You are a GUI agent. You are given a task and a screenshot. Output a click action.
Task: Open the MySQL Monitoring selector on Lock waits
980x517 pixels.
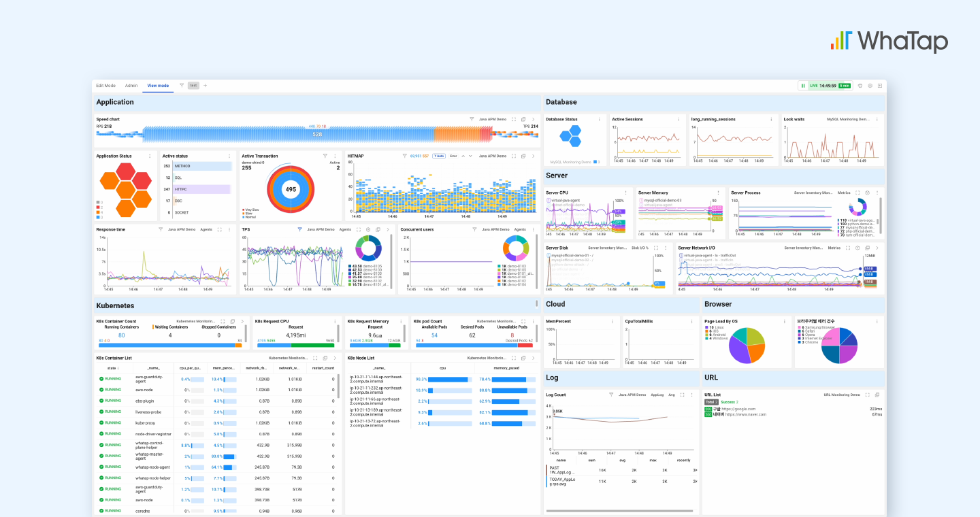[x=848, y=119]
